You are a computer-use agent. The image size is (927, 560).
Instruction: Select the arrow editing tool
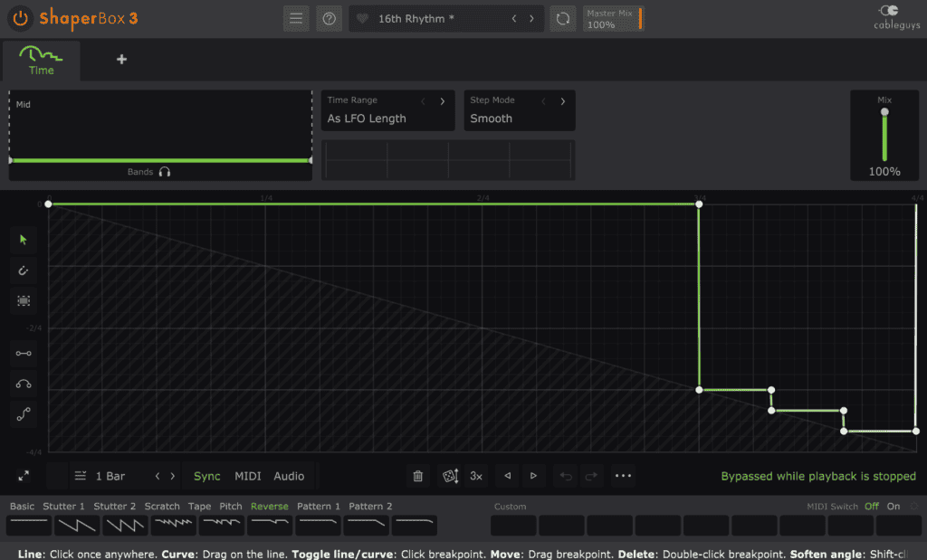23,240
